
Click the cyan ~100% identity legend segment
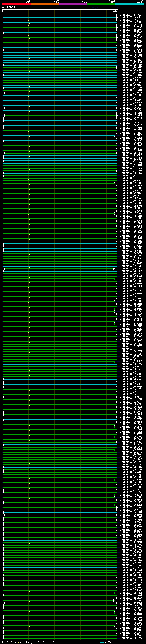[130, 4]
